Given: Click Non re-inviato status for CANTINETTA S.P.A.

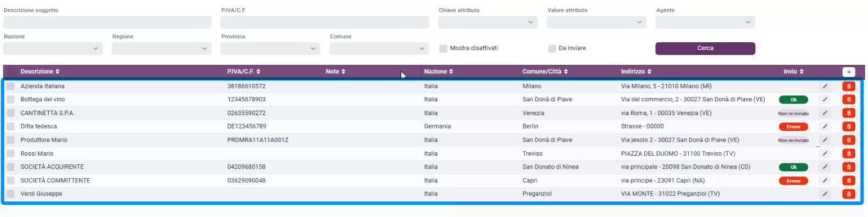Looking at the screenshot, I should pyautogui.click(x=793, y=113).
